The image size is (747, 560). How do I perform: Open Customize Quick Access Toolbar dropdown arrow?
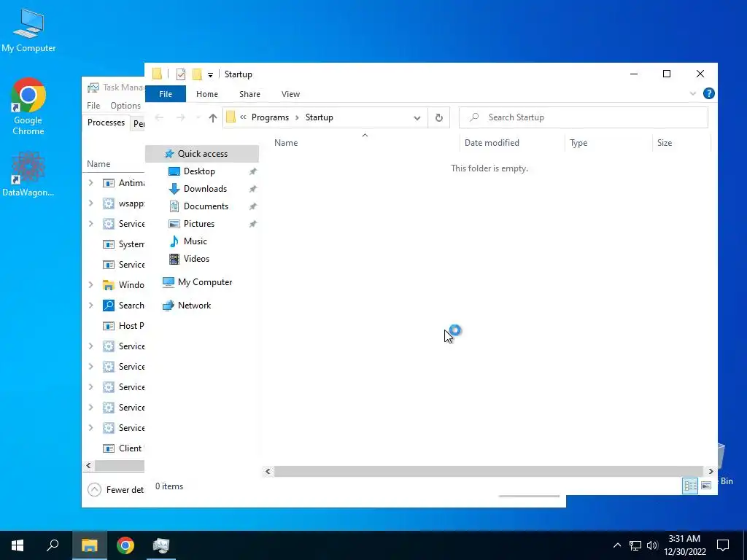coord(210,75)
